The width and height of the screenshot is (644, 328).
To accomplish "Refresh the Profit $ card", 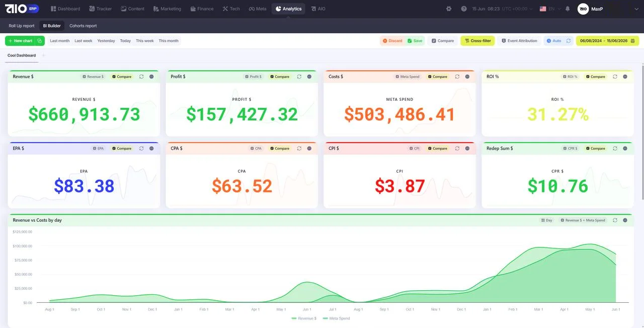I will coord(299,77).
